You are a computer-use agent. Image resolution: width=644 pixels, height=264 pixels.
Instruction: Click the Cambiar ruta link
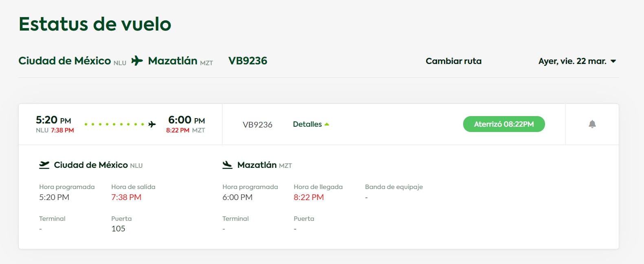[453, 61]
